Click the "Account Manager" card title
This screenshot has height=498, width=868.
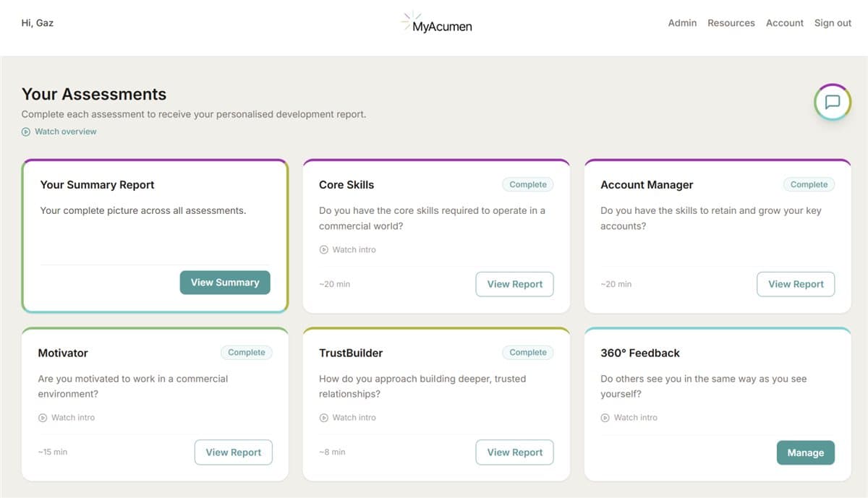tap(647, 184)
